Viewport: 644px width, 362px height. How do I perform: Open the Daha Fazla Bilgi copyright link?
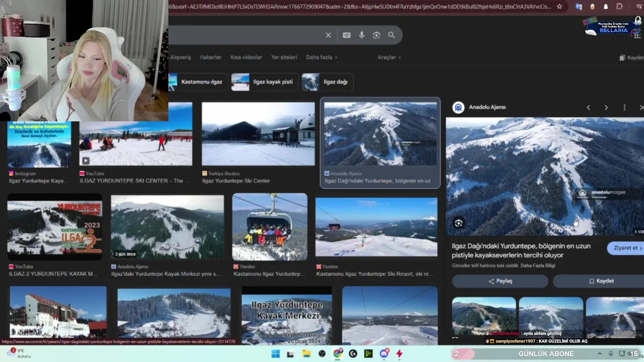(x=538, y=265)
